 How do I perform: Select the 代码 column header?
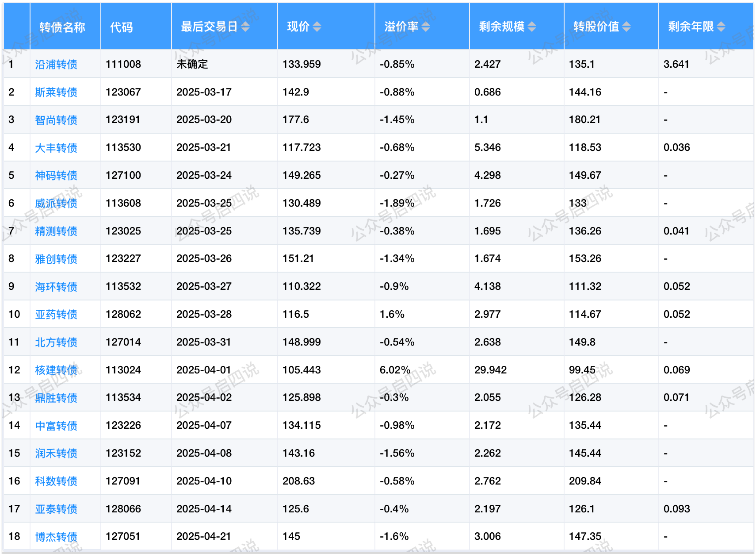pos(122,27)
